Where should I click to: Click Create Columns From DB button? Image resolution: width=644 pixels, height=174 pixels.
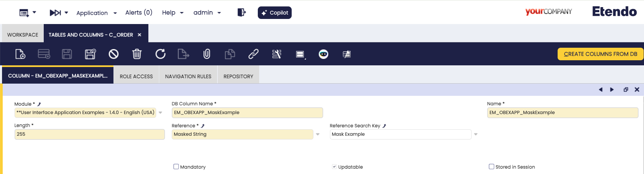click(600, 54)
